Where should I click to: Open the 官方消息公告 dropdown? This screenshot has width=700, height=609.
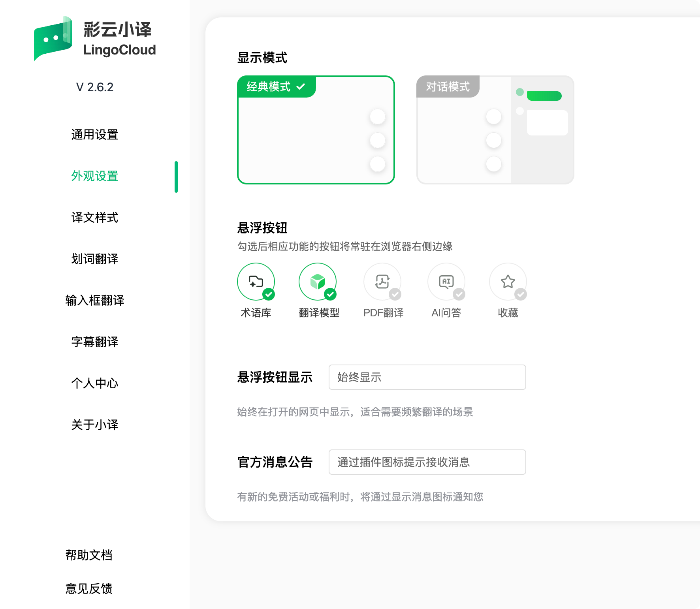tap(427, 462)
